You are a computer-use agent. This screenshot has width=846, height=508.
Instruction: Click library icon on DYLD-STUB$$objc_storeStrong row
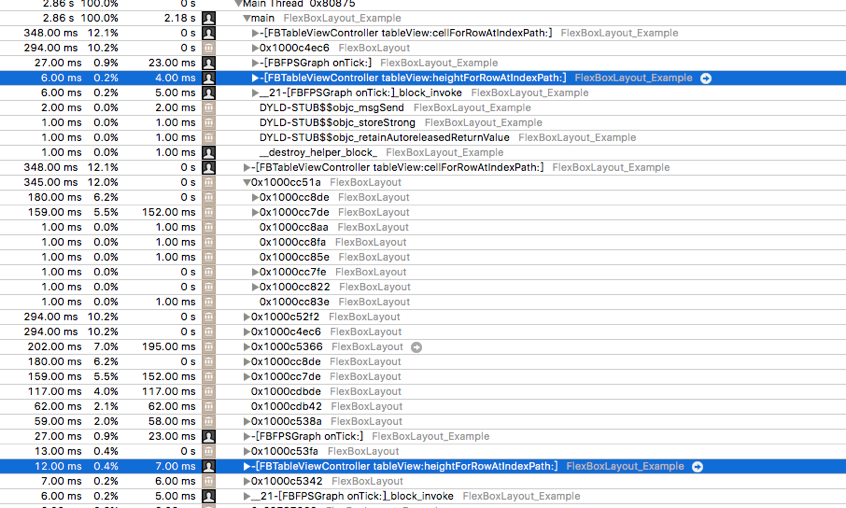point(209,123)
